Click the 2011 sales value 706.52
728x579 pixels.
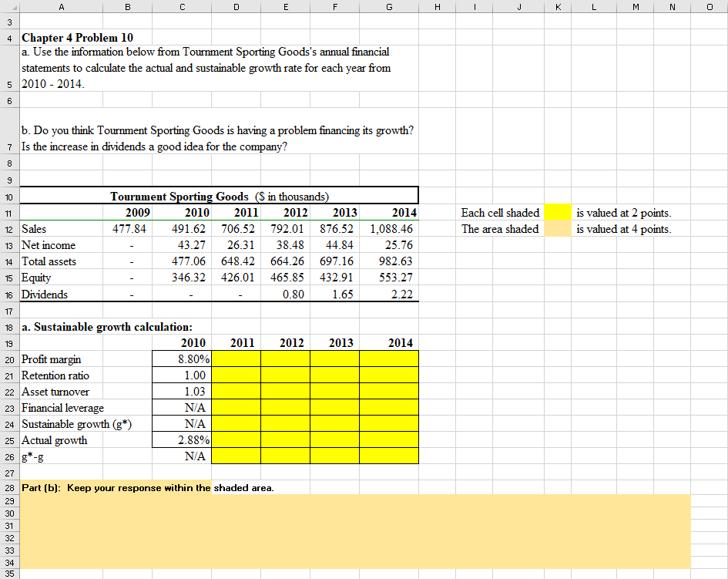[238, 229]
